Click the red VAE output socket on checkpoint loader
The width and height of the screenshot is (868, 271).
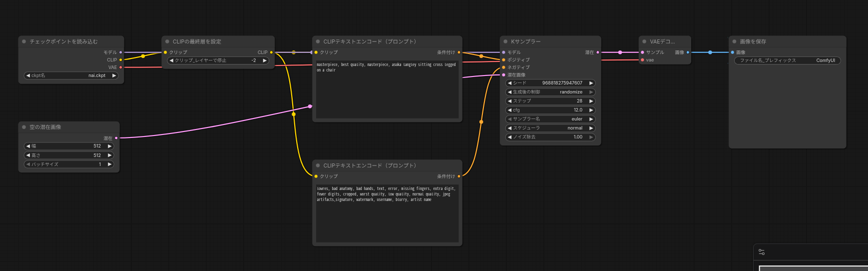tap(121, 67)
